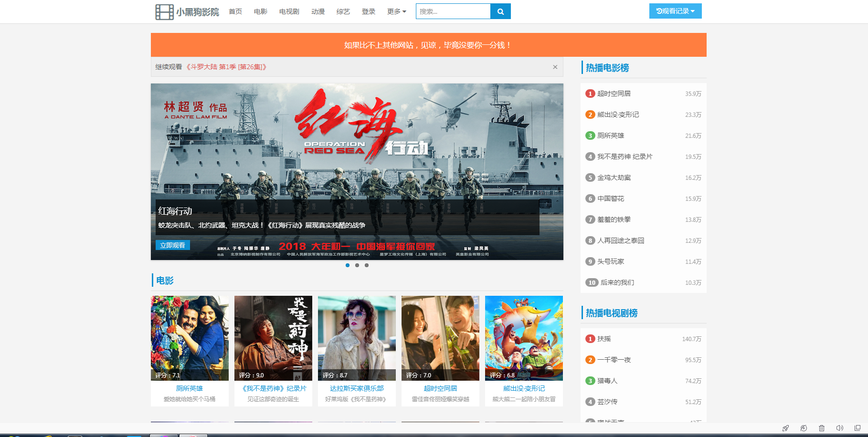
Task: Open the 动漫 nav menu item
Action: click(318, 11)
